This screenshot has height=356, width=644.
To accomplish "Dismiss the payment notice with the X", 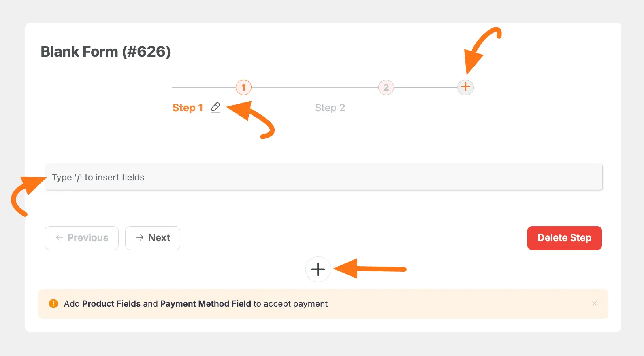I will tap(595, 303).
